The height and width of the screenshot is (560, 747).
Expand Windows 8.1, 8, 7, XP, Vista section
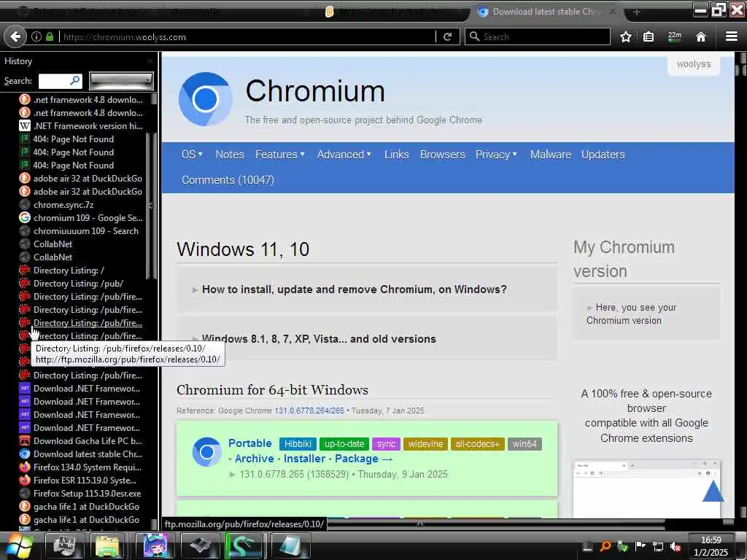367,338
